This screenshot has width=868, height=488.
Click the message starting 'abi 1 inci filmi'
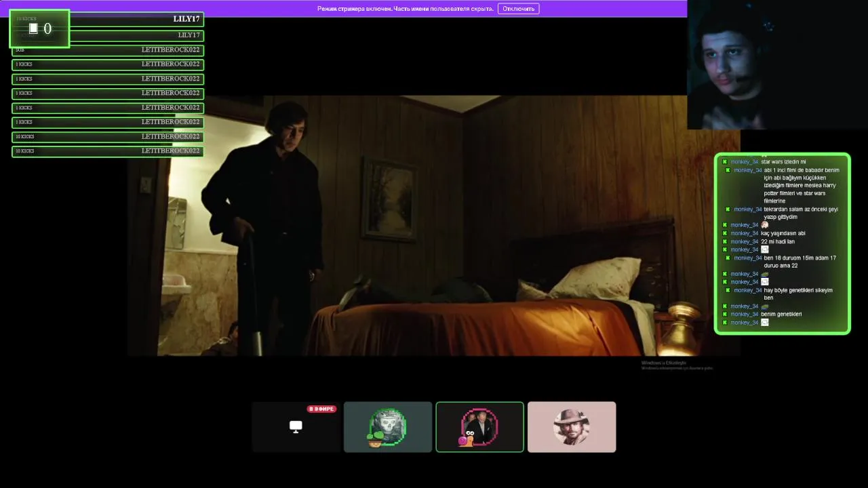[802, 186]
